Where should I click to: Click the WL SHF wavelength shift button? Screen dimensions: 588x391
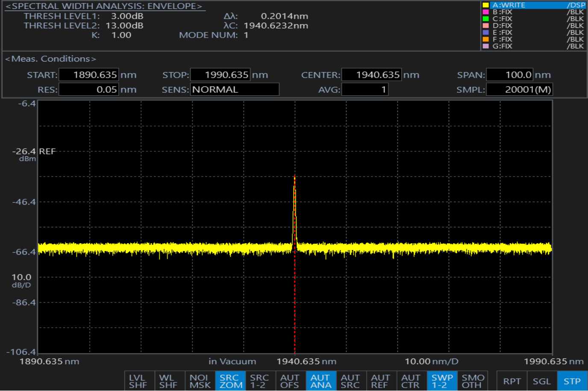click(x=168, y=381)
